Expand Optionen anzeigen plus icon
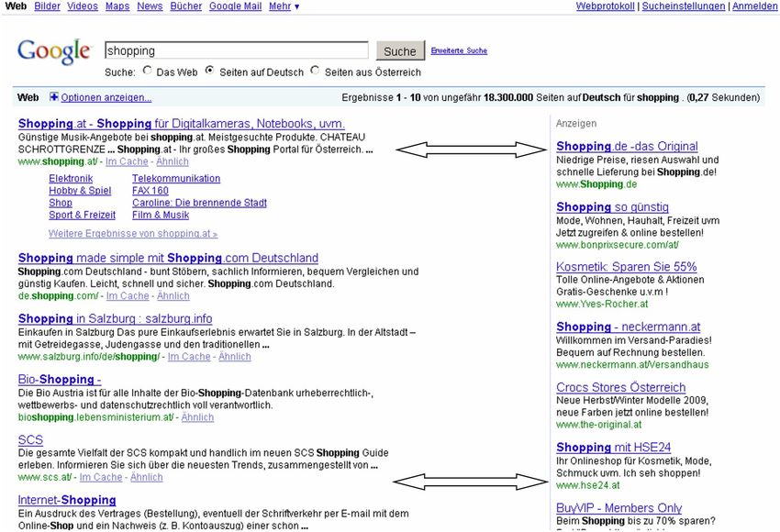This screenshot has width=780, height=532. click(53, 97)
